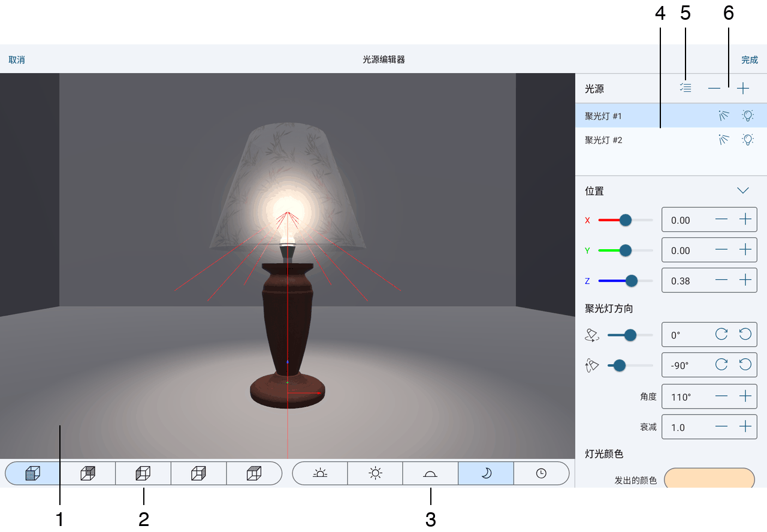Add a new light source with plus

(x=743, y=89)
